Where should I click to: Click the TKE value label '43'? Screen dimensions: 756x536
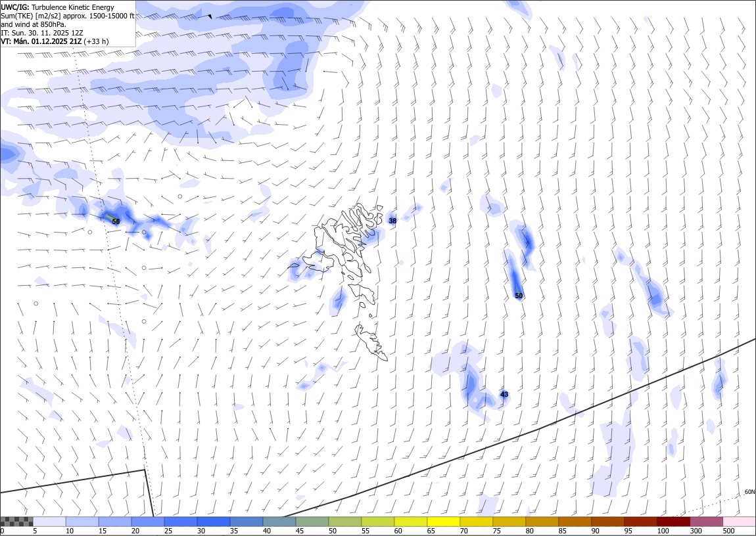pyautogui.click(x=504, y=394)
